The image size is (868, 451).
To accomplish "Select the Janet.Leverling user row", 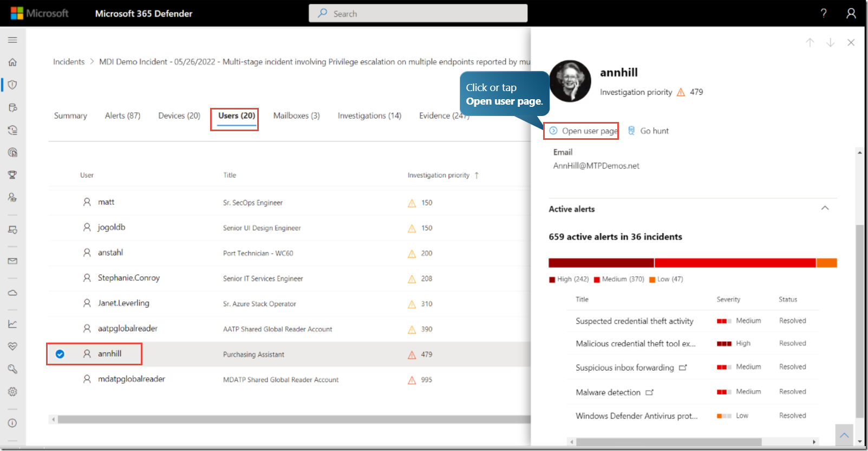I will (290, 304).
